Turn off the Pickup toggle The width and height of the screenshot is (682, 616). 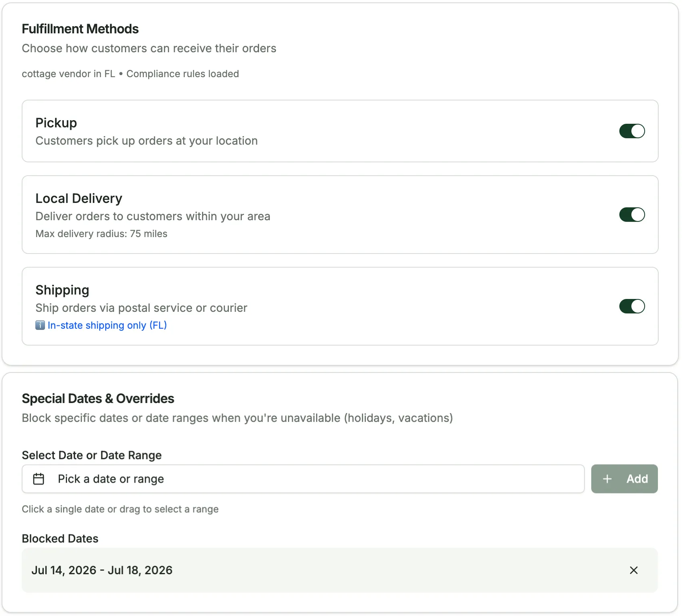(x=632, y=131)
